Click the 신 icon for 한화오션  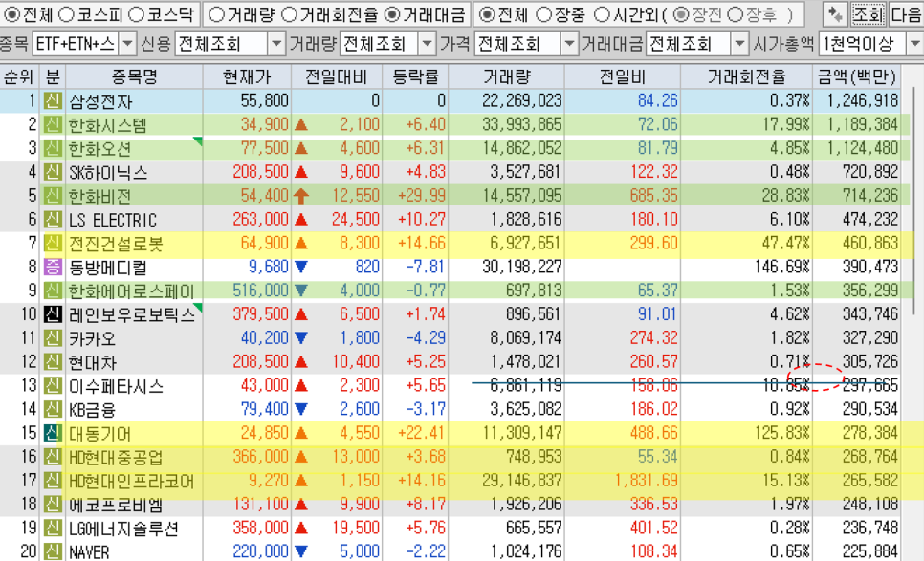(x=53, y=148)
